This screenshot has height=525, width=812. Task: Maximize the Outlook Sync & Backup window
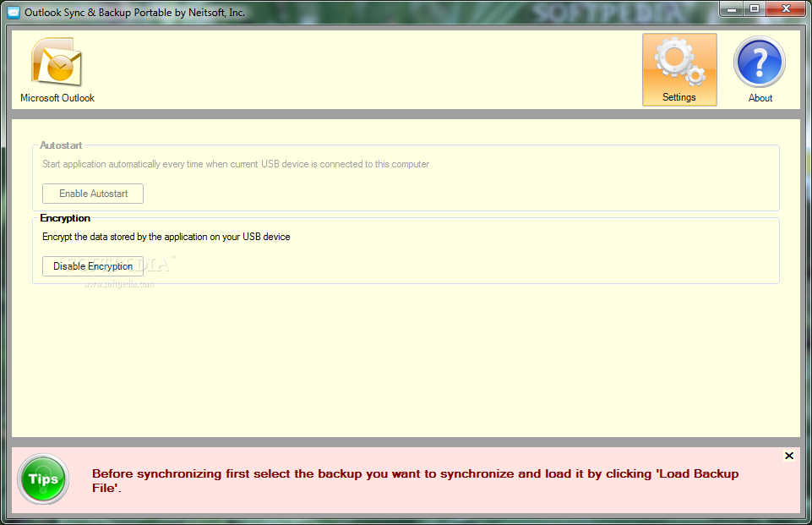click(x=755, y=9)
